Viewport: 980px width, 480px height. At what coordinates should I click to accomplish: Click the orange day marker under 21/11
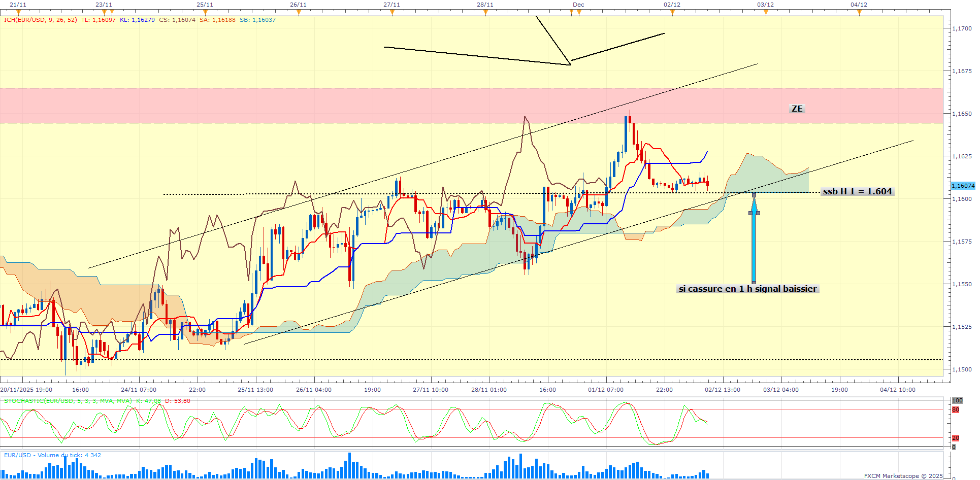18,12
